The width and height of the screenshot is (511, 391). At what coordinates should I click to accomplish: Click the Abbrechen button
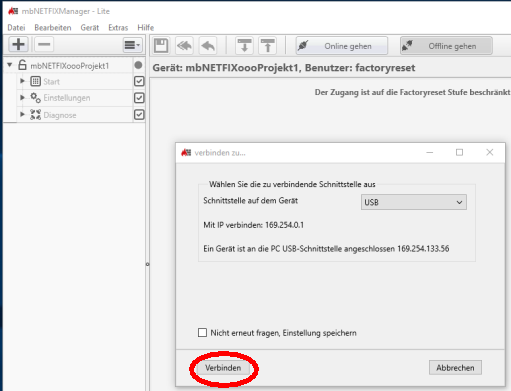coord(455,368)
